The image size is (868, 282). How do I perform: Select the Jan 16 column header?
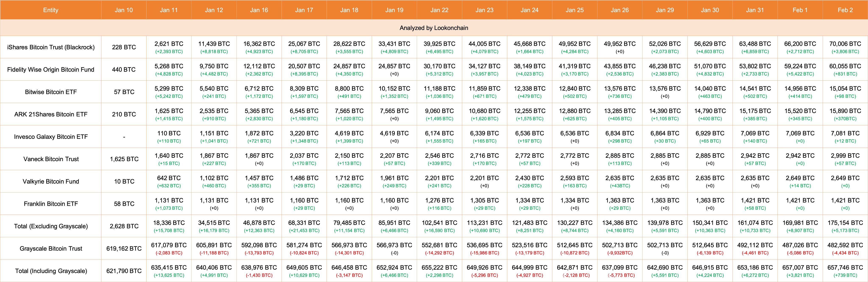[259, 10]
